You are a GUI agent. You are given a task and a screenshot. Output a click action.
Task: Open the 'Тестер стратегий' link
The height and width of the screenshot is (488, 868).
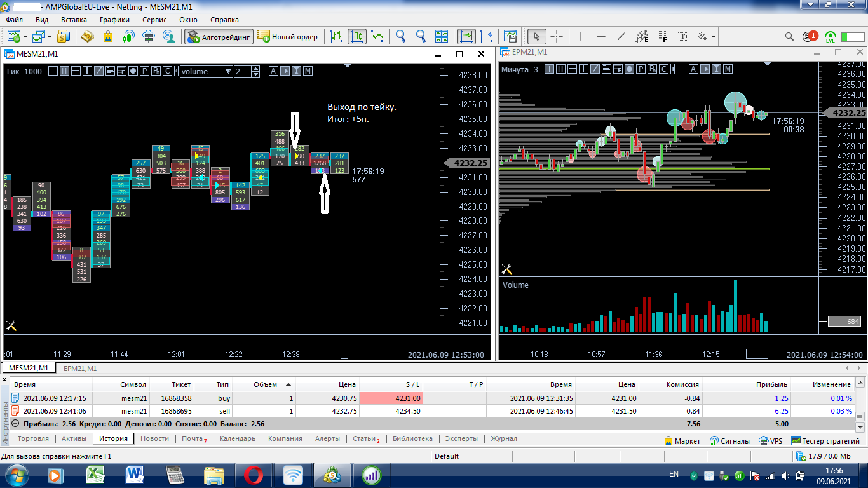coord(825,440)
